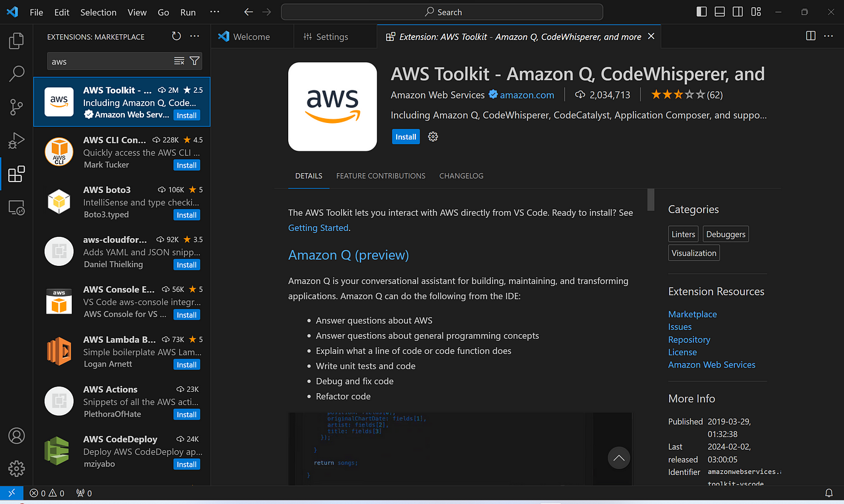The height and width of the screenshot is (504, 844).
Task: Install AWS boto3 extension from list
Action: (x=186, y=215)
